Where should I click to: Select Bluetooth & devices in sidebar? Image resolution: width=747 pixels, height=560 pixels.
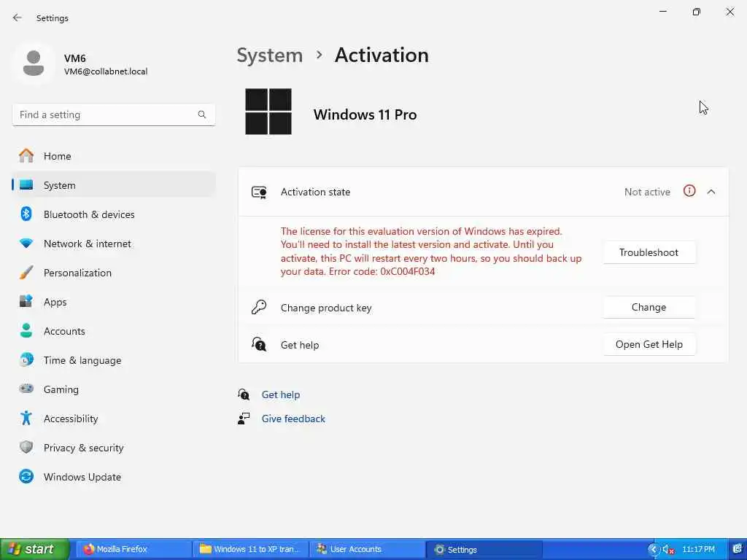coord(113,214)
